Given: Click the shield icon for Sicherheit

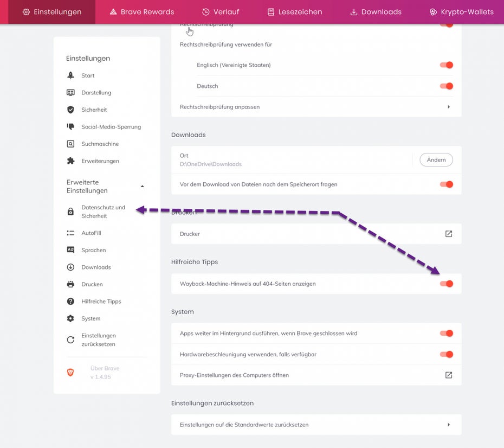Looking at the screenshot, I should 70,110.
